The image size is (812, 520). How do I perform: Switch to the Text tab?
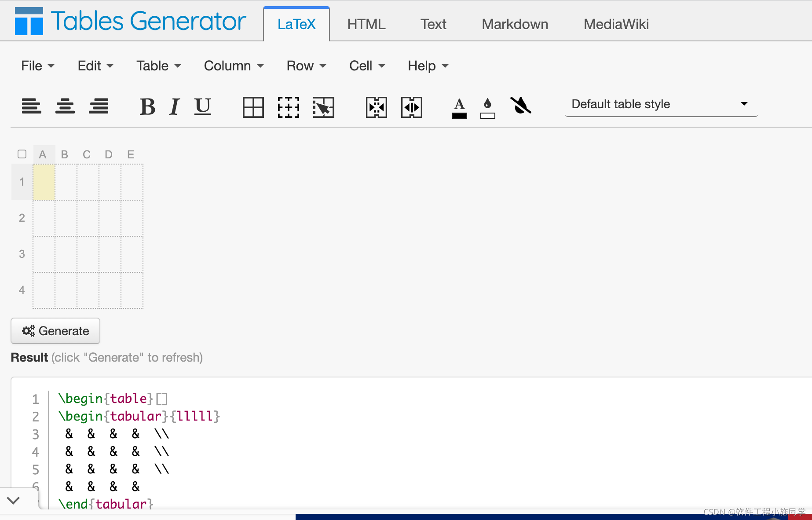point(433,24)
